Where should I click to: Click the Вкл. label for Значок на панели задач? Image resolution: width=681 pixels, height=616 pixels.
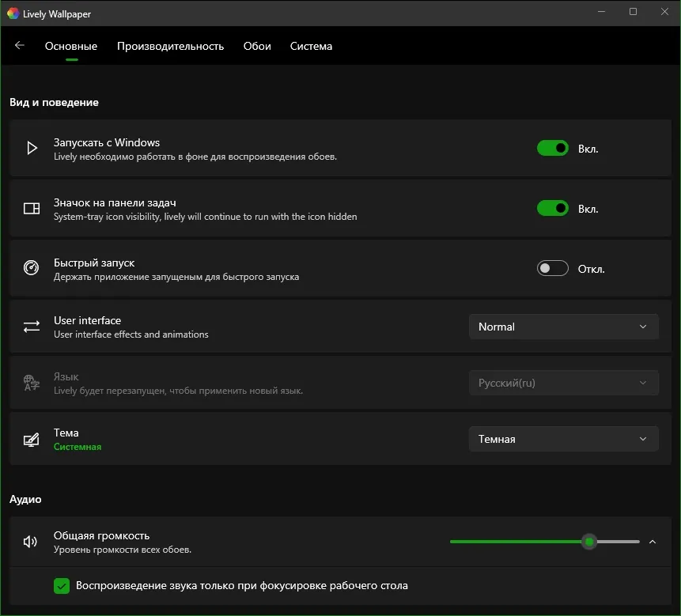pyautogui.click(x=588, y=209)
